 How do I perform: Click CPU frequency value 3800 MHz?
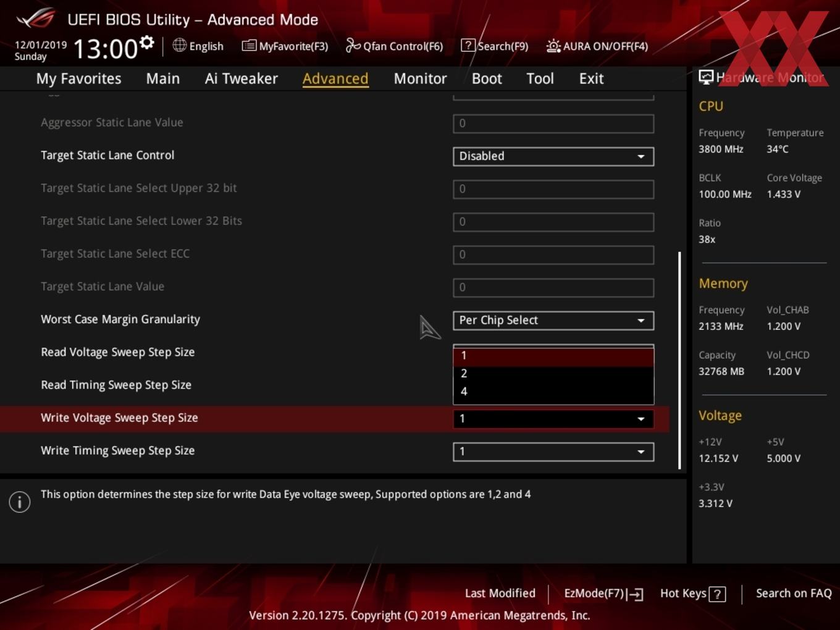(721, 149)
